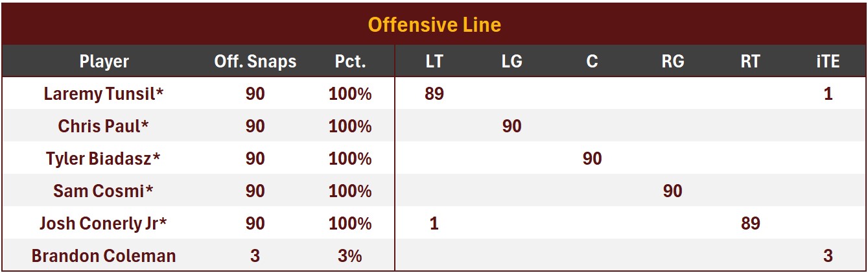Select the RT column header
This screenshot has height=273, width=868.
(750, 62)
